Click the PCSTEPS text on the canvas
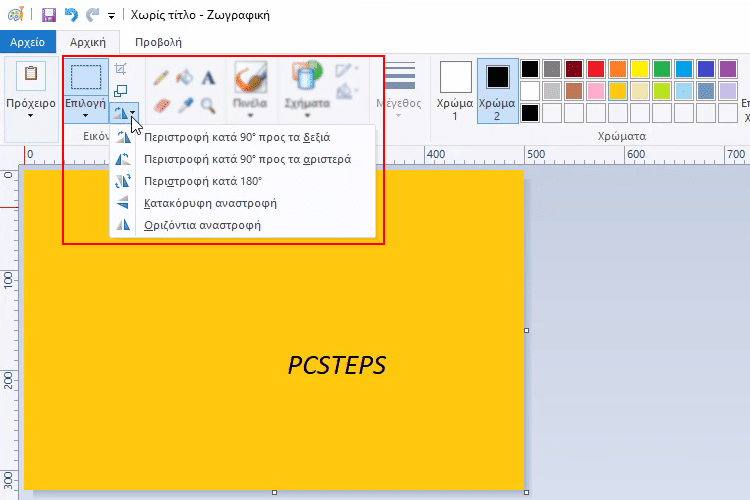Screen dimensions: 750x500 337,366
